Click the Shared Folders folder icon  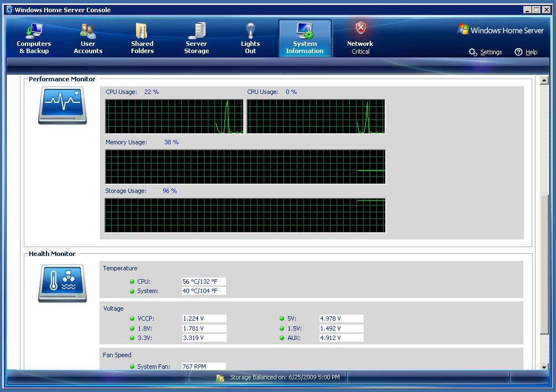142,30
